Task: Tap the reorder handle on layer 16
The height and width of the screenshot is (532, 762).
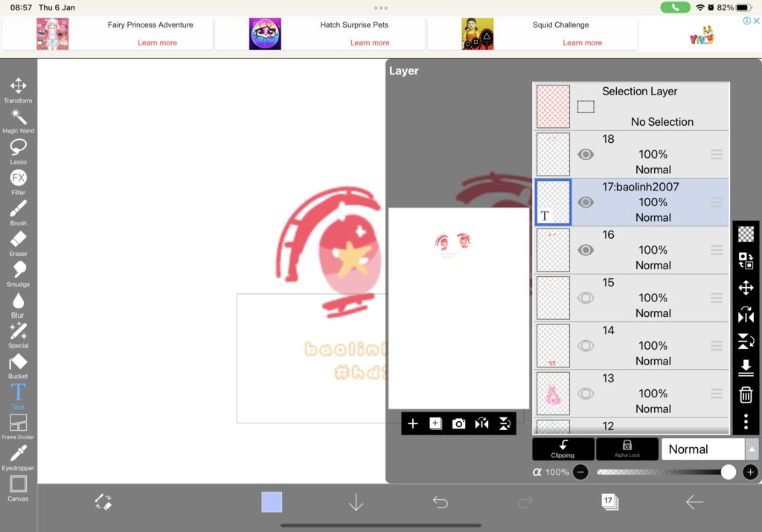Action: pyautogui.click(x=717, y=250)
